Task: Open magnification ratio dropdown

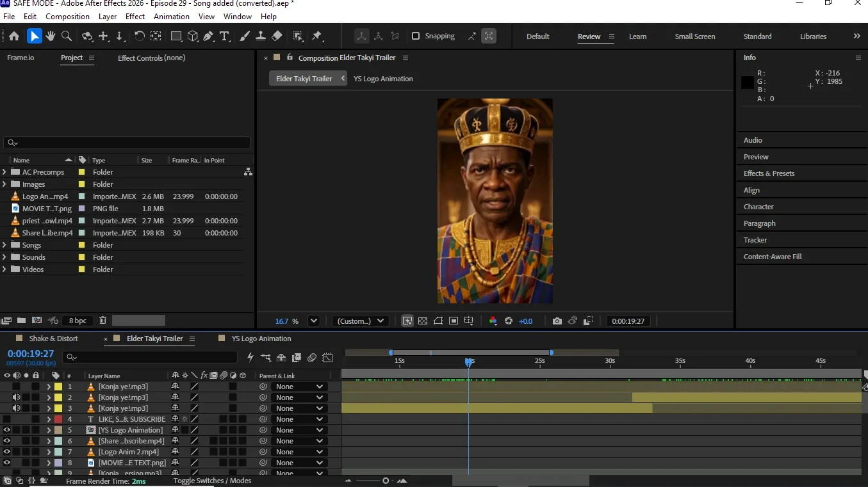Action: [314, 321]
